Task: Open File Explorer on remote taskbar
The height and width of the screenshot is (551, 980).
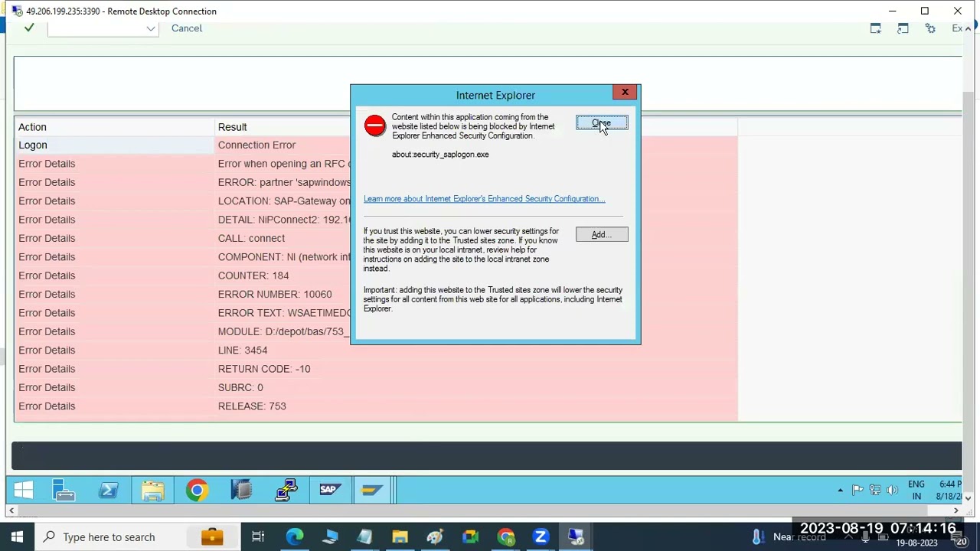Action: [152, 490]
